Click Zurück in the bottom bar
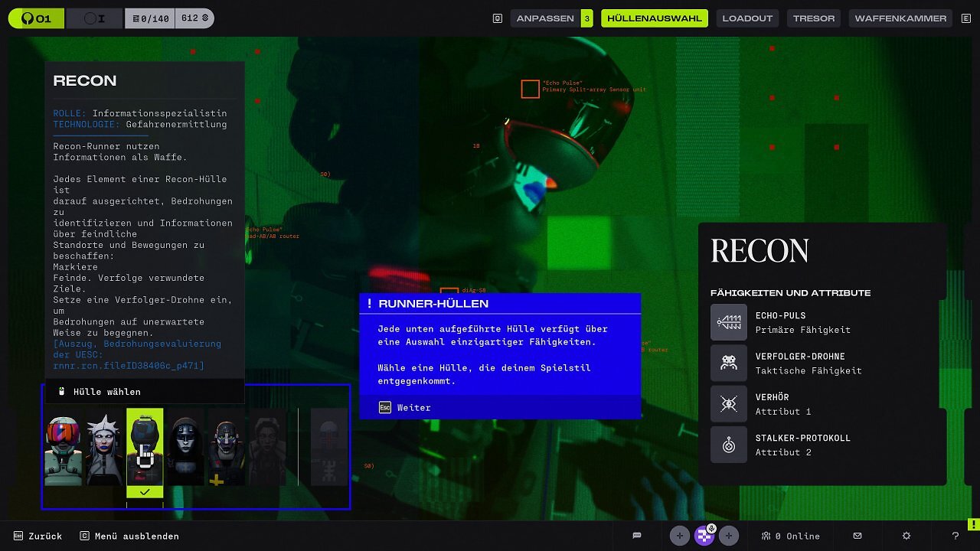 pos(45,536)
